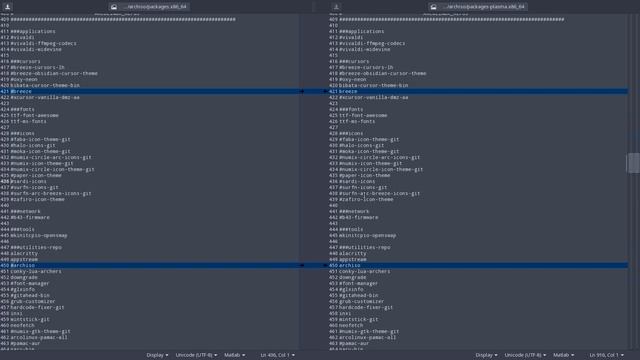640x360 pixels.
Task: Click '#breeze-obsidian-cursor-theme' line in right pane
Action: pos(382,73)
